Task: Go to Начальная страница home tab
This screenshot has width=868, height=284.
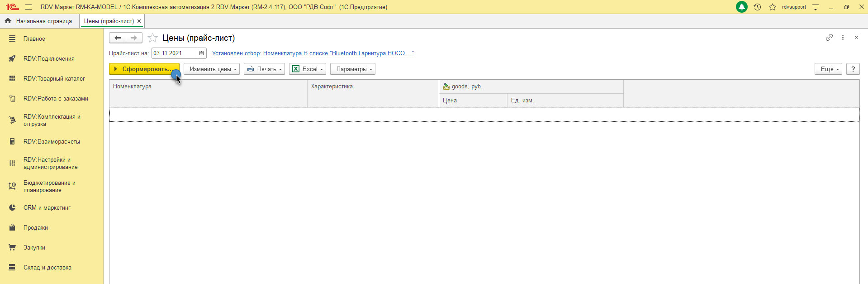Action: (x=39, y=21)
